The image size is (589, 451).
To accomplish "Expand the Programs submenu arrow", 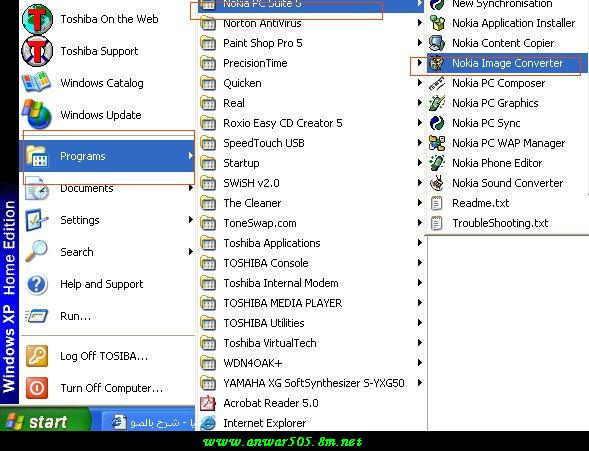I will click(x=190, y=155).
